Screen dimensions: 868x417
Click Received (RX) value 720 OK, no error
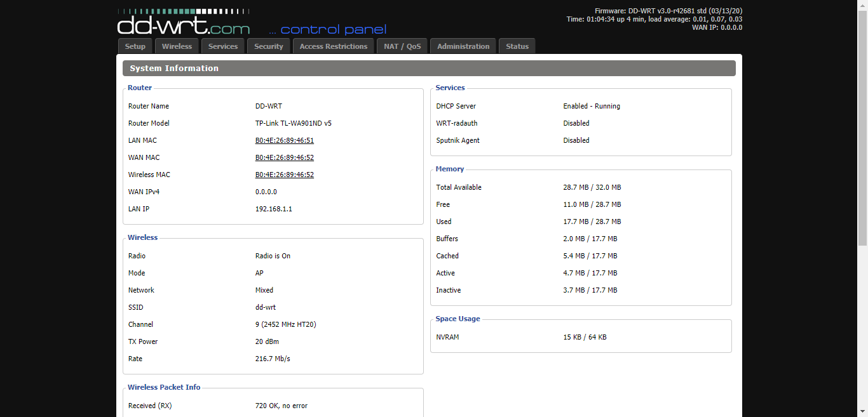click(281, 406)
